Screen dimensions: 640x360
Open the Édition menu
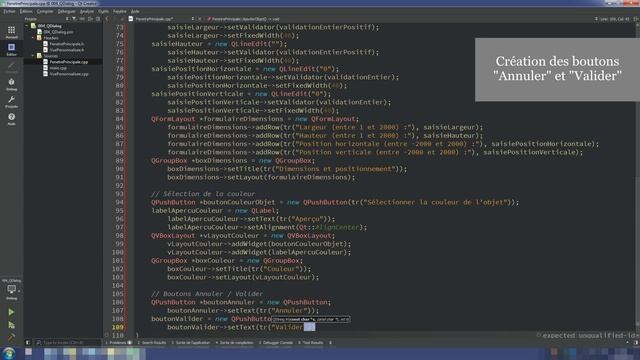tap(26, 11)
